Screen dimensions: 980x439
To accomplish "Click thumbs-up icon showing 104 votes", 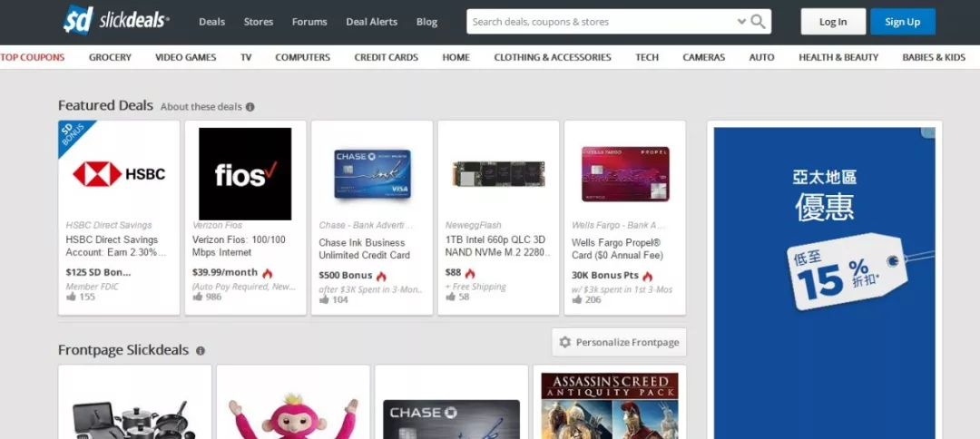I will click(324, 299).
